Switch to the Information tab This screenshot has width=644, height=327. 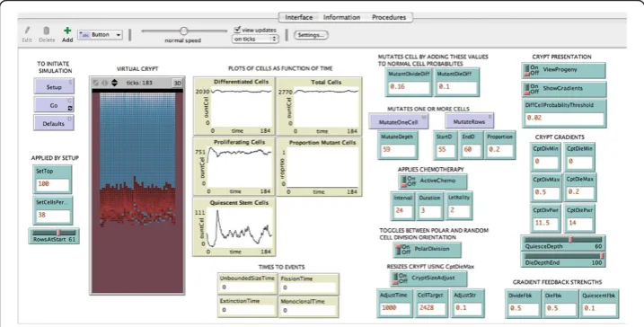[341, 17]
